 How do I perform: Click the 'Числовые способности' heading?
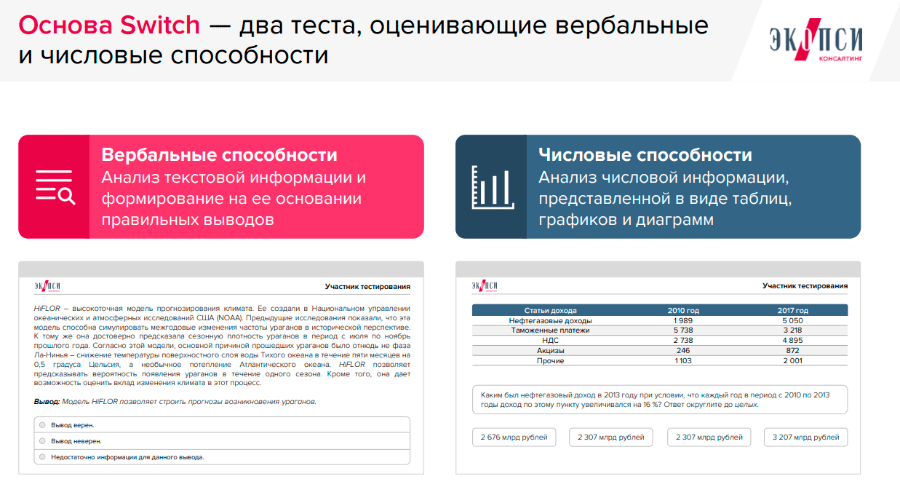click(x=645, y=154)
